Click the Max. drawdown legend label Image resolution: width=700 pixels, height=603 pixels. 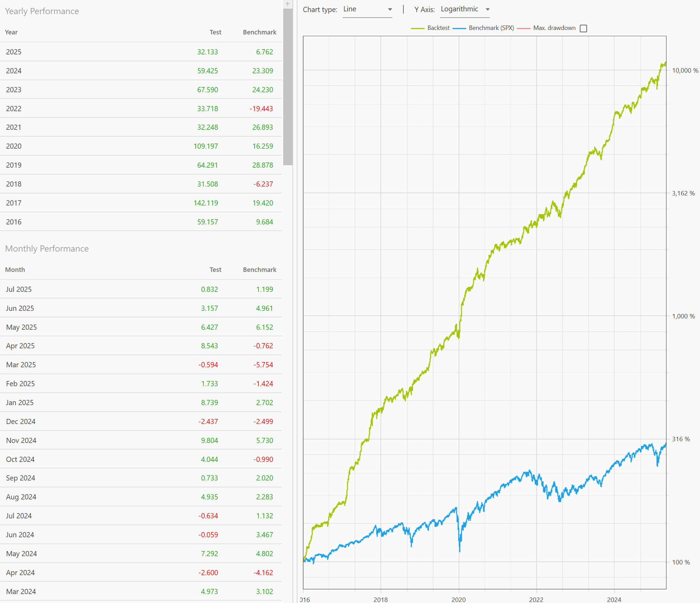coord(554,28)
